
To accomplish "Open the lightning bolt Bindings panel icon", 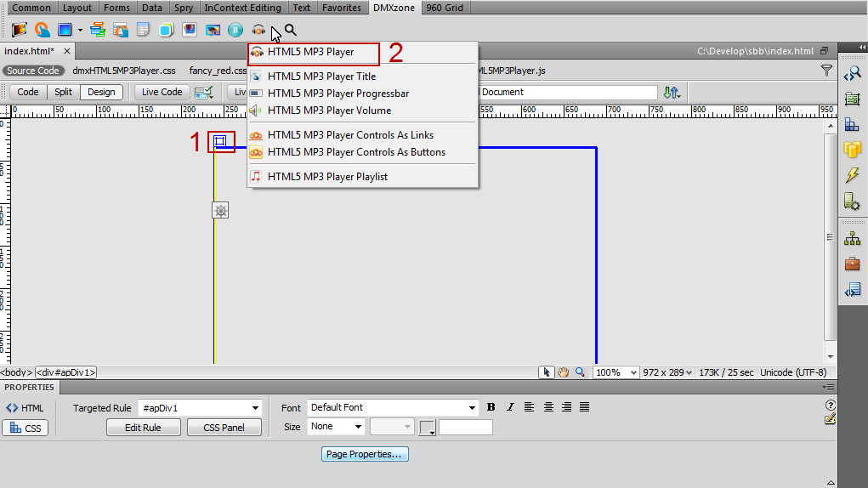I will pos(853,175).
